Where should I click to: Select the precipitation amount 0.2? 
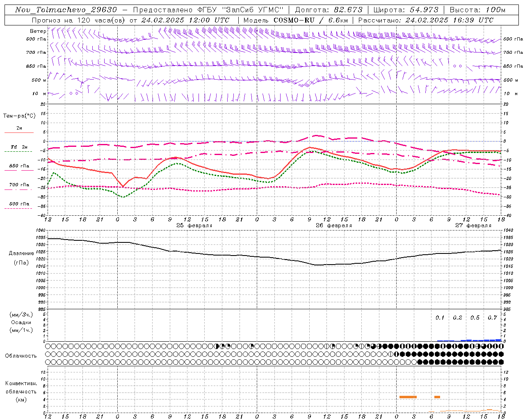[457, 317]
